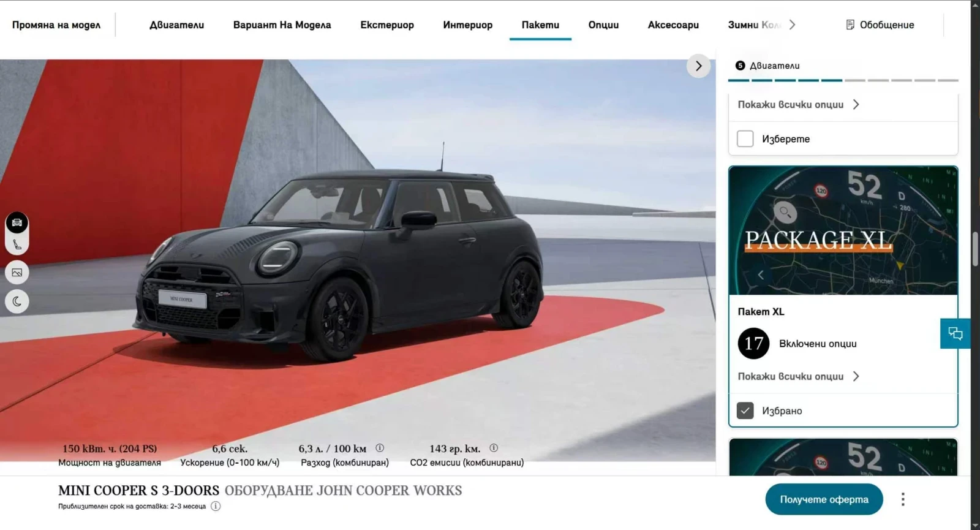
Task: Open the Двигатели tab
Action: pyautogui.click(x=177, y=25)
